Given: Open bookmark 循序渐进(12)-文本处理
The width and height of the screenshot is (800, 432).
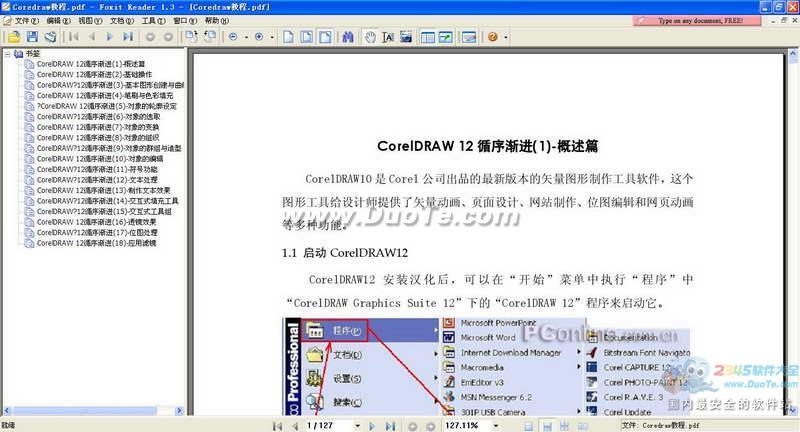Looking at the screenshot, I should 97,180.
